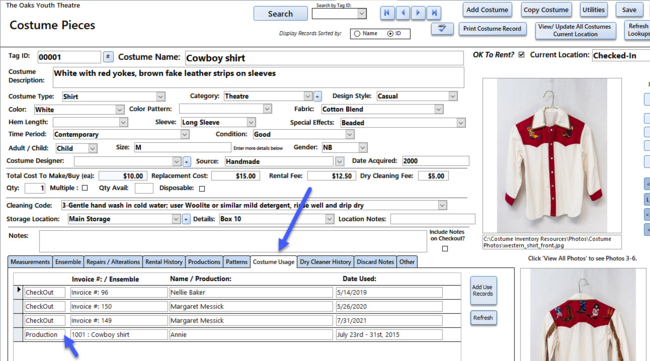This screenshot has height=361, width=650.
Task: Open Discard Notes tab
Action: (x=375, y=262)
